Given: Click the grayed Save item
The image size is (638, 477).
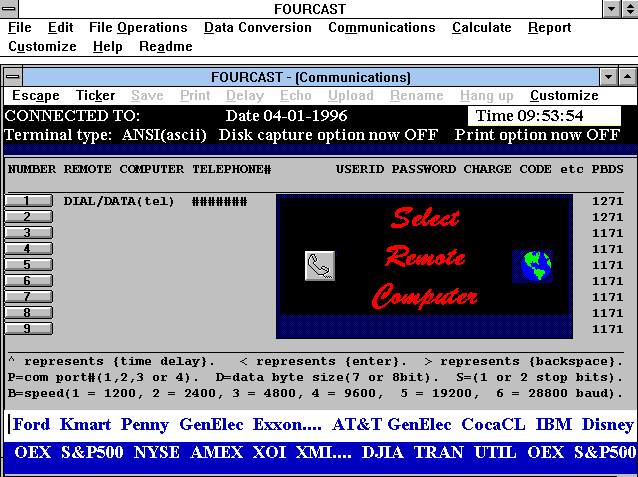Looking at the screenshot, I should 147,95.
